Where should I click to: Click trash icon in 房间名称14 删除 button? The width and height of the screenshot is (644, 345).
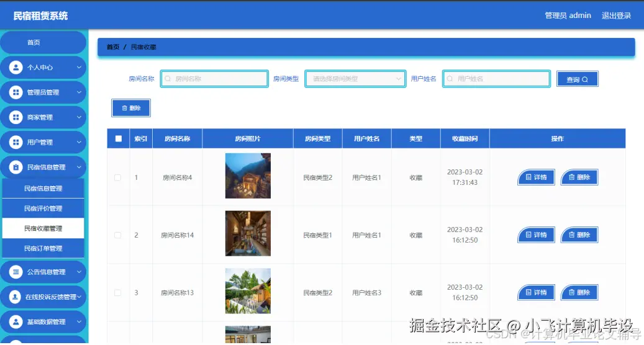pos(571,235)
